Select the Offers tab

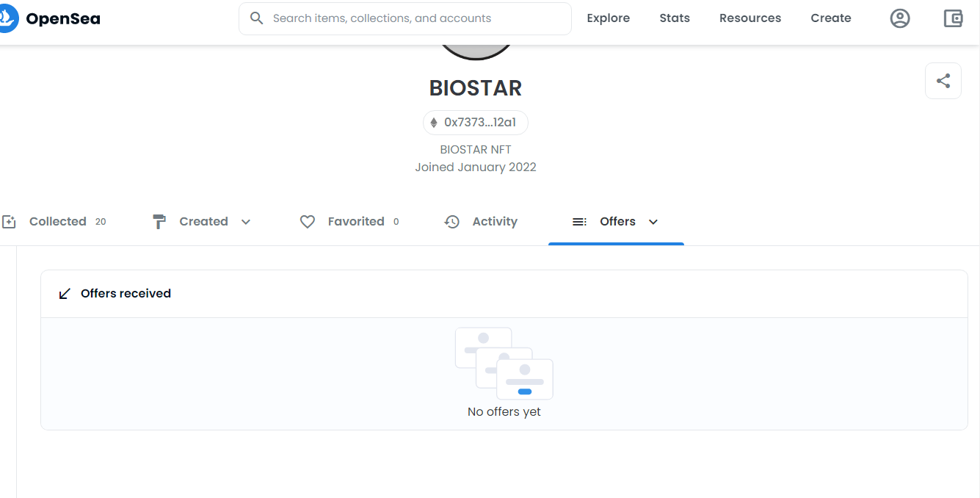(616, 222)
